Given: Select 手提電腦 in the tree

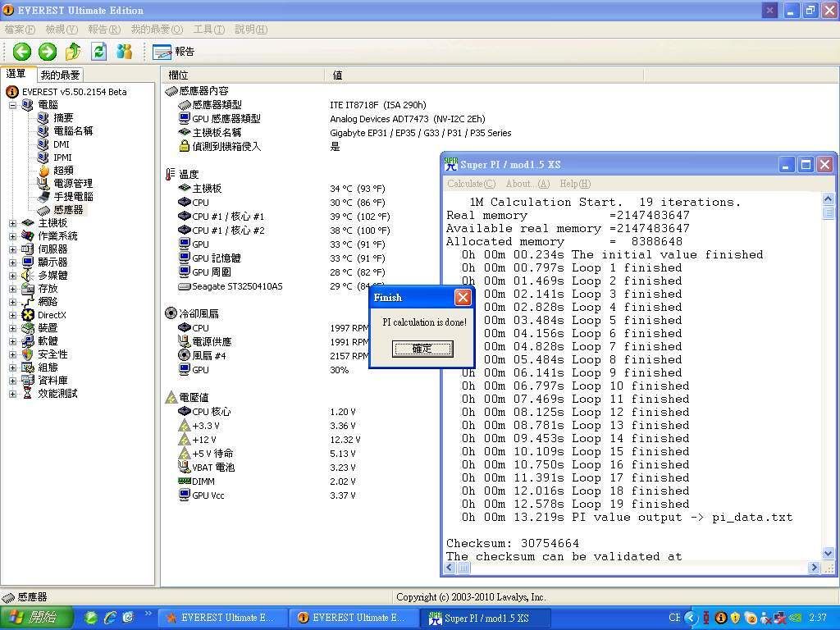Looking at the screenshot, I should [73, 197].
